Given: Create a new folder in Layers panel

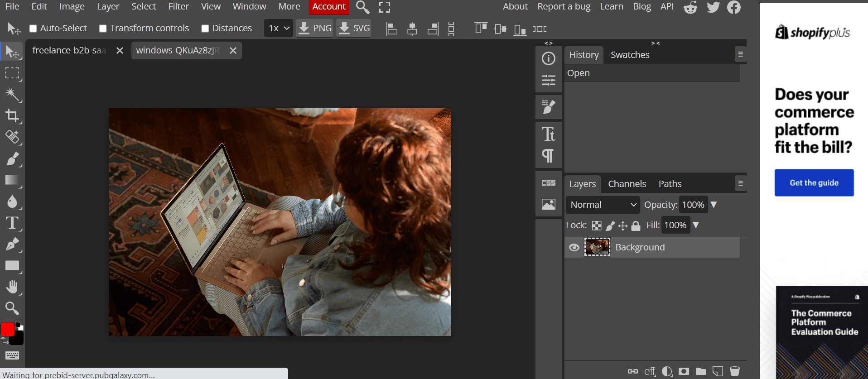Looking at the screenshot, I should pyautogui.click(x=701, y=371).
